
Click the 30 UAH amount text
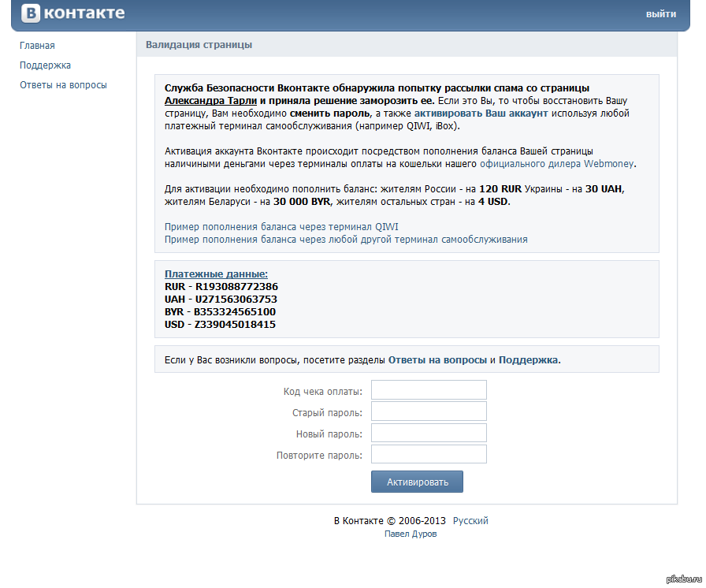(604, 189)
